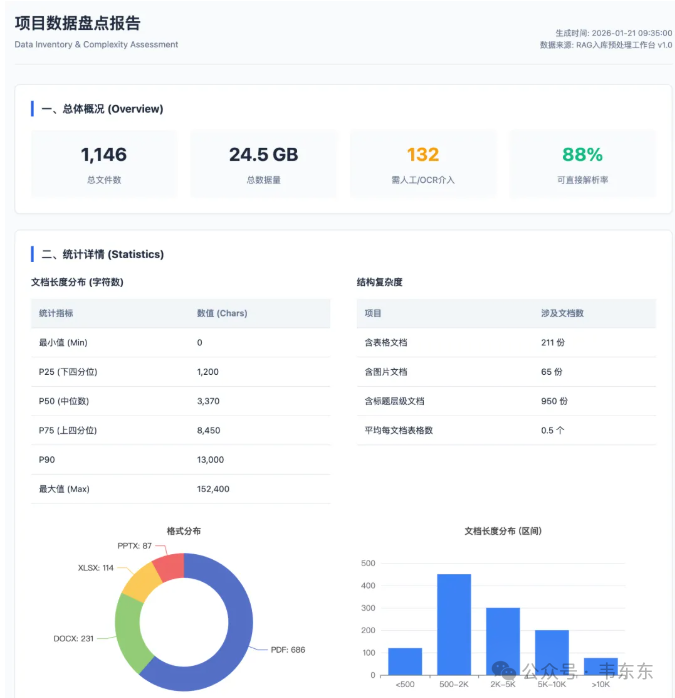Click the 项目数据盘点报告 page title

click(77, 23)
